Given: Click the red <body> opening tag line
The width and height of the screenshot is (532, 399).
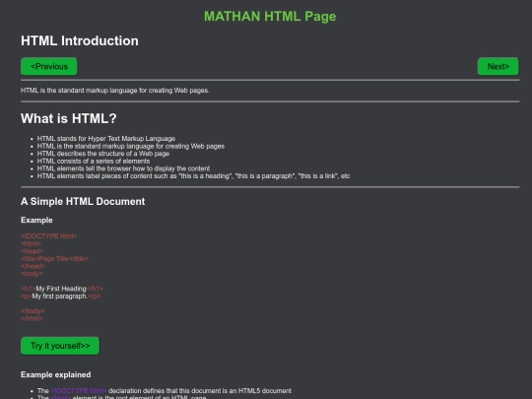Looking at the screenshot, I should click(32, 274).
